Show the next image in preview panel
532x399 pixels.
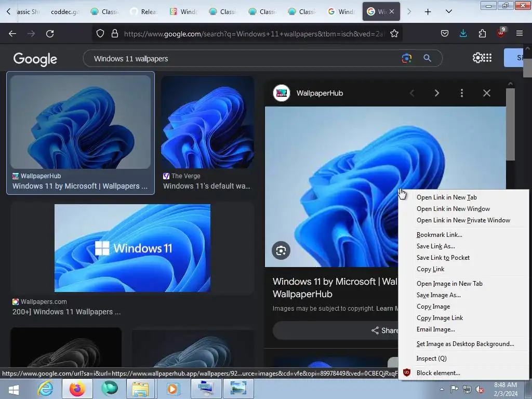436,93
